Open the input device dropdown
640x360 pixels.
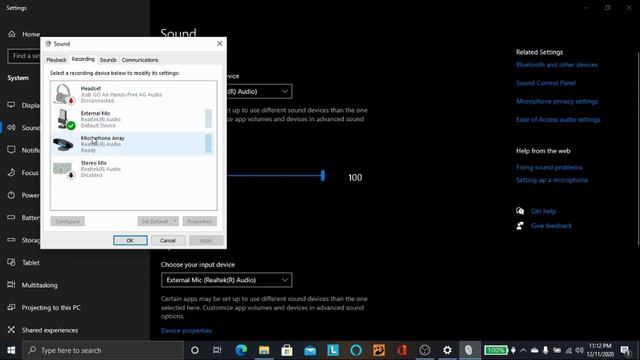pos(227,280)
